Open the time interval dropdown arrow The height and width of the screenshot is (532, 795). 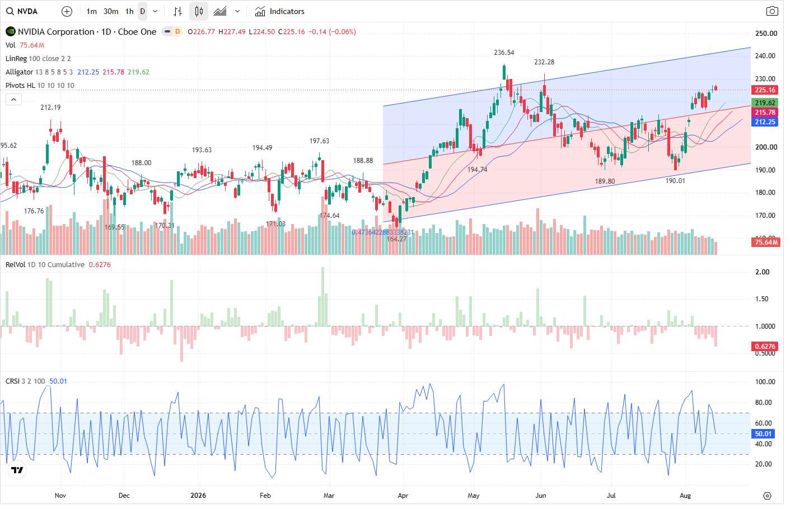pyautogui.click(x=155, y=11)
